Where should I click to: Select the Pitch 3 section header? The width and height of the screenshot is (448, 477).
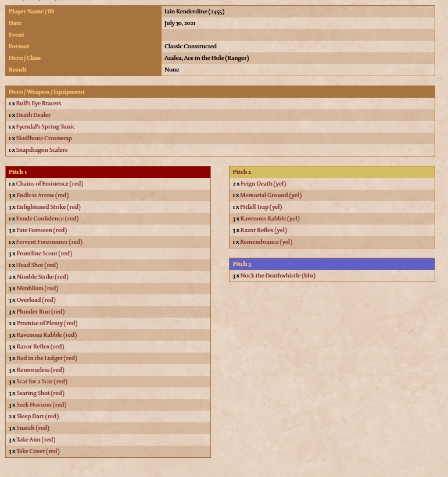[332, 264]
